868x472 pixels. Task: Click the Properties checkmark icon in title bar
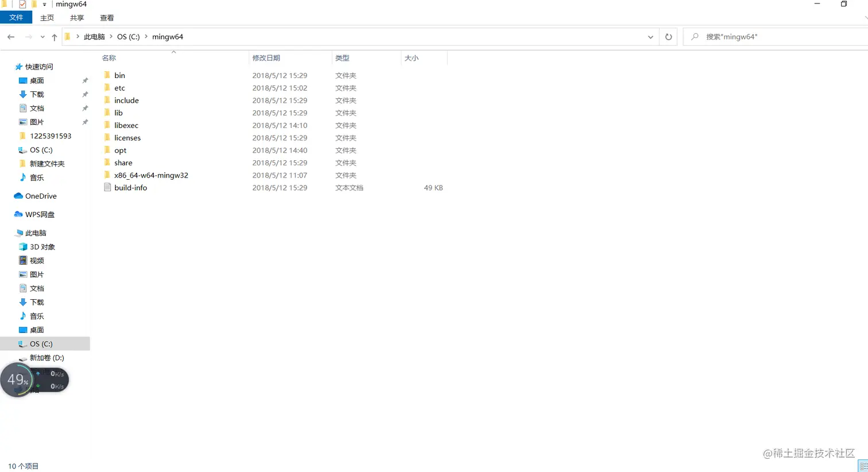(22, 4)
